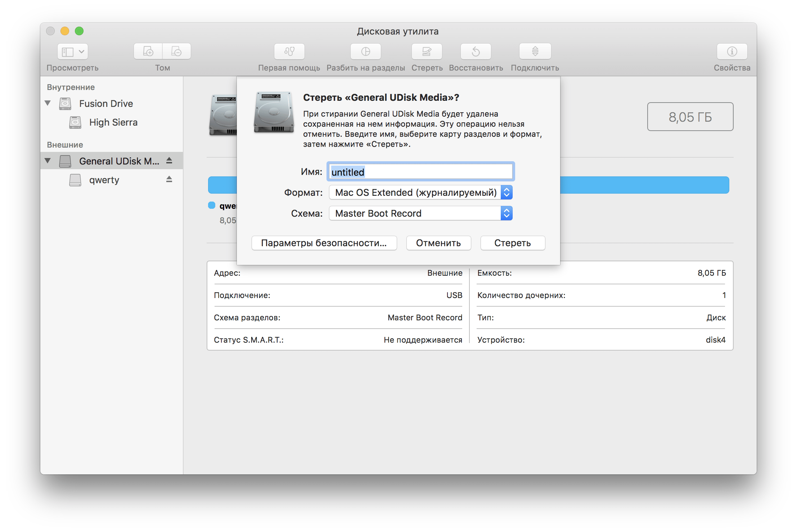
Task: Click the hard drive icon in erase dialog
Action: point(274,112)
